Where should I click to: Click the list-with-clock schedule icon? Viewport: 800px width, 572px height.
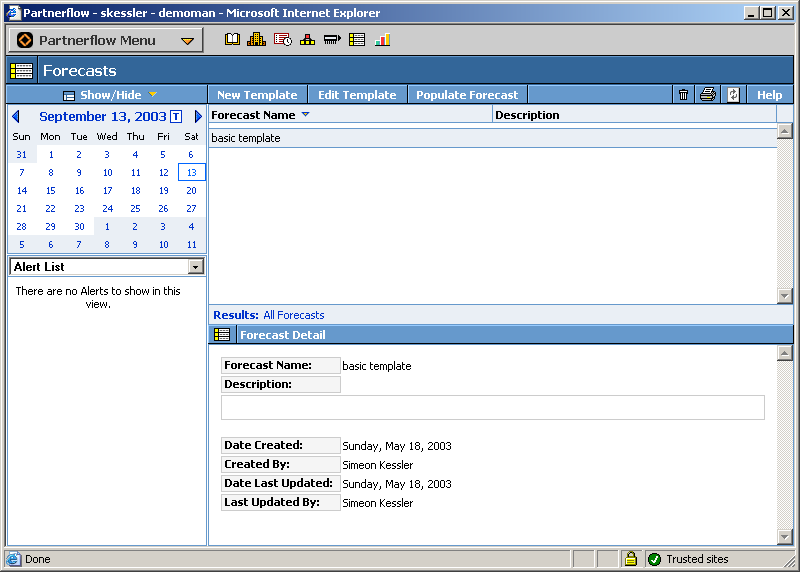tap(283, 39)
